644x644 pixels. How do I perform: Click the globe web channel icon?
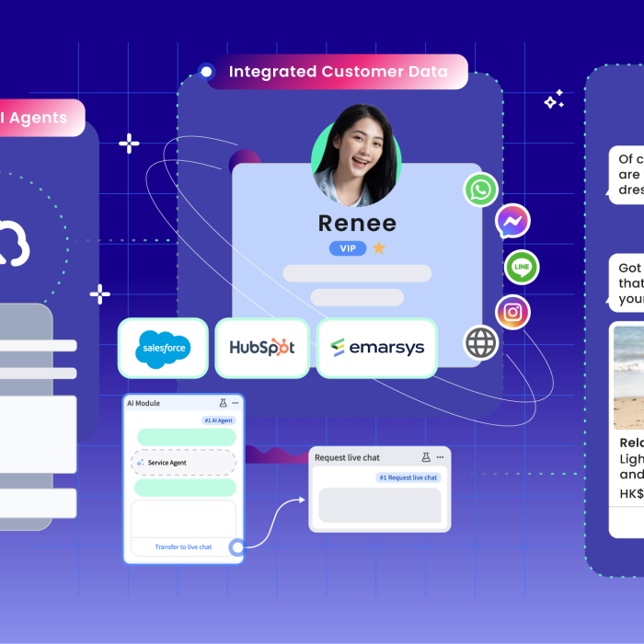tap(480, 343)
